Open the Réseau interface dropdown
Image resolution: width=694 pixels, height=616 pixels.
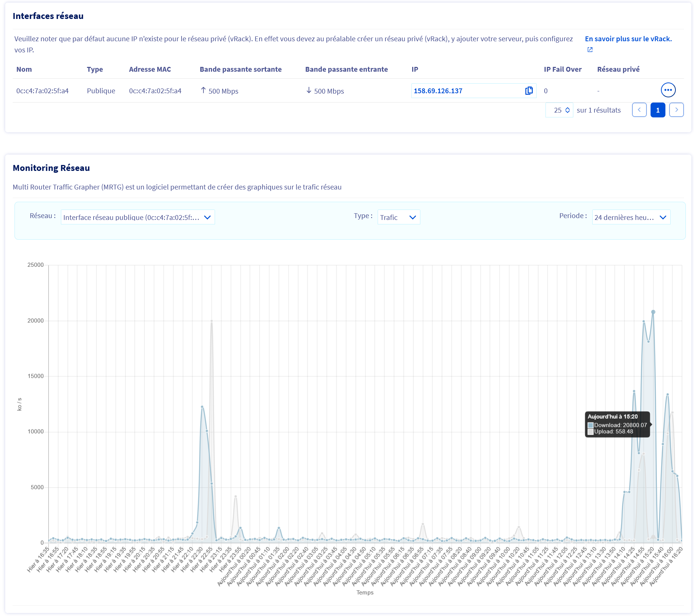(138, 217)
